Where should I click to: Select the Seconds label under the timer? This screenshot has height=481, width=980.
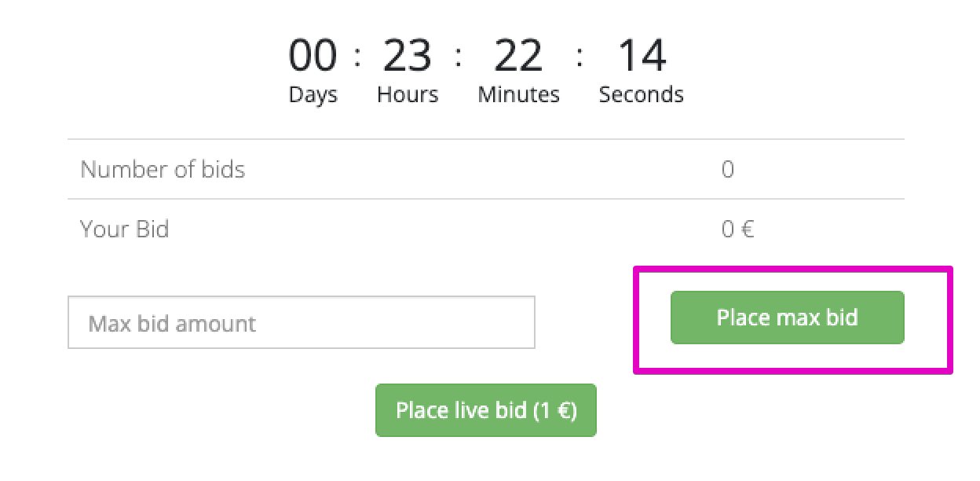point(641,95)
